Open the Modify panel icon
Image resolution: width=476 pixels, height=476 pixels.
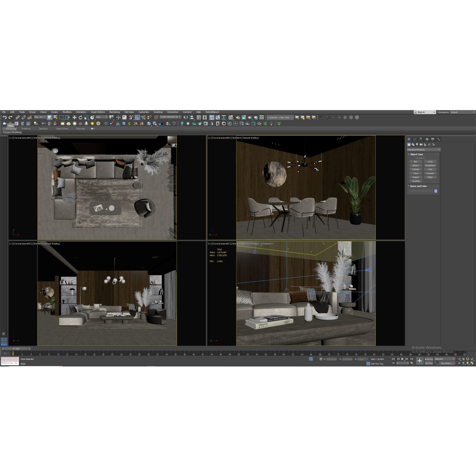pyautogui.click(x=415, y=139)
